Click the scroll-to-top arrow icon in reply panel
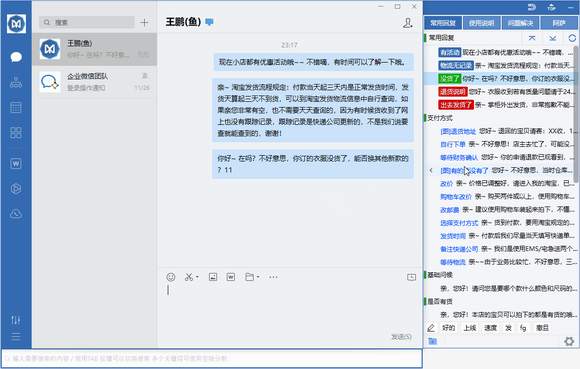580x369 pixels. (532, 38)
